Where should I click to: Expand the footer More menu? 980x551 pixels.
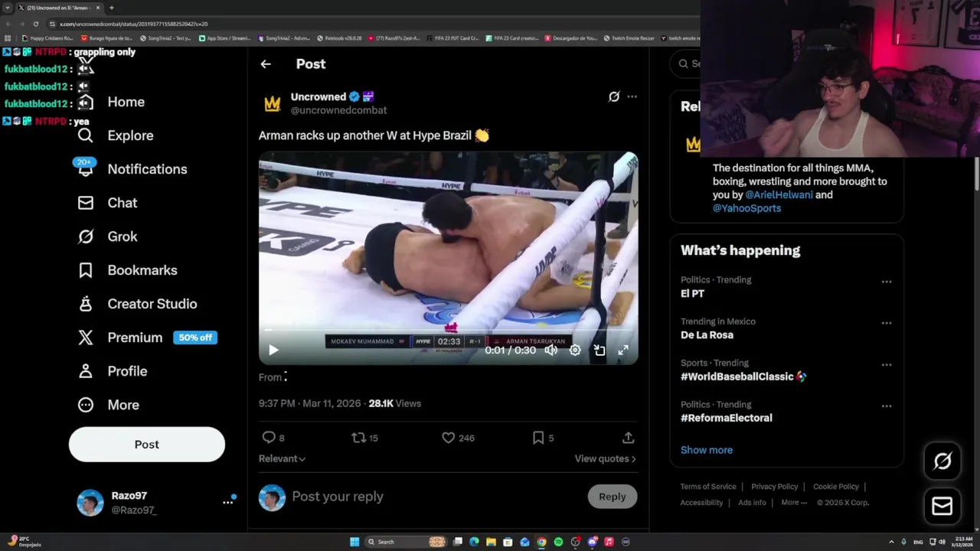(x=794, y=503)
